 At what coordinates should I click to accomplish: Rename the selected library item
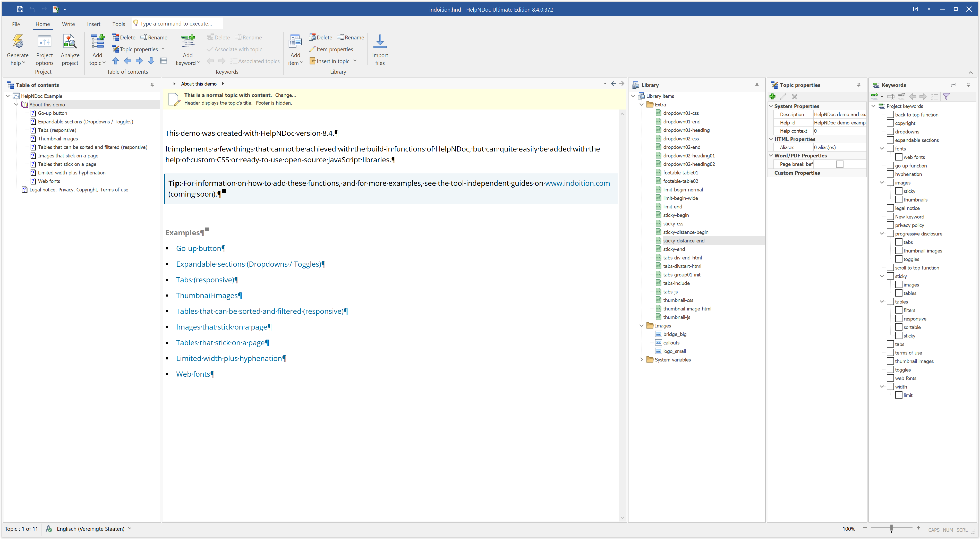coord(350,37)
